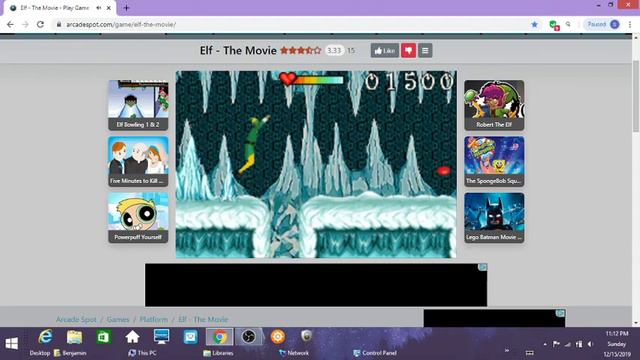Click the star rating for Elf - The Movie
This screenshot has width=640, height=360.
pos(301,51)
